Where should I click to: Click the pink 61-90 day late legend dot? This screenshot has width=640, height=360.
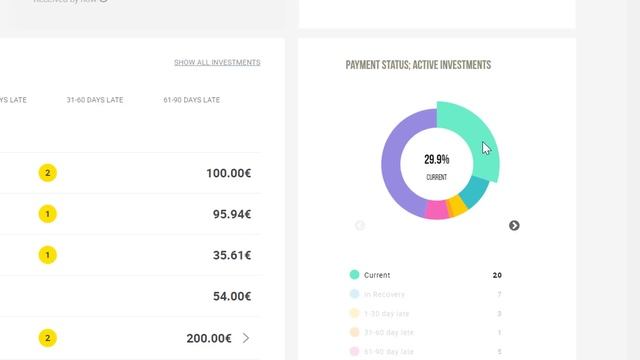(x=354, y=351)
